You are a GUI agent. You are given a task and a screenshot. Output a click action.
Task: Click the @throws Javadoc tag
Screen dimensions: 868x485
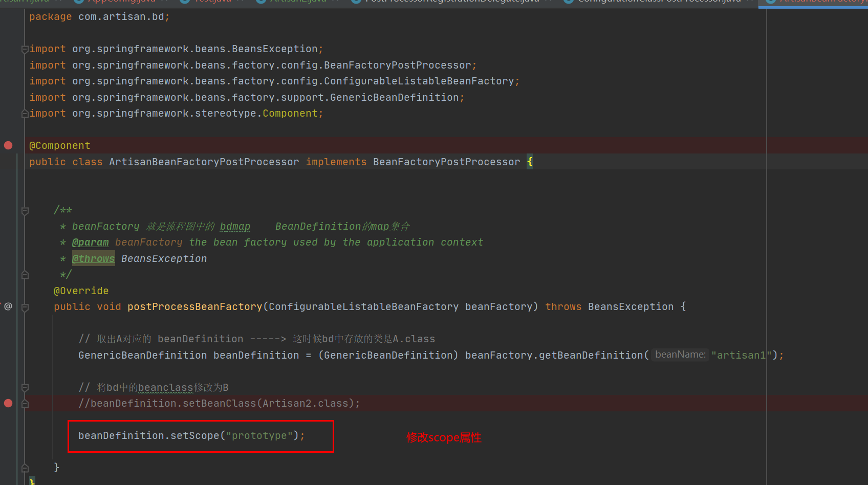(93, 259)
